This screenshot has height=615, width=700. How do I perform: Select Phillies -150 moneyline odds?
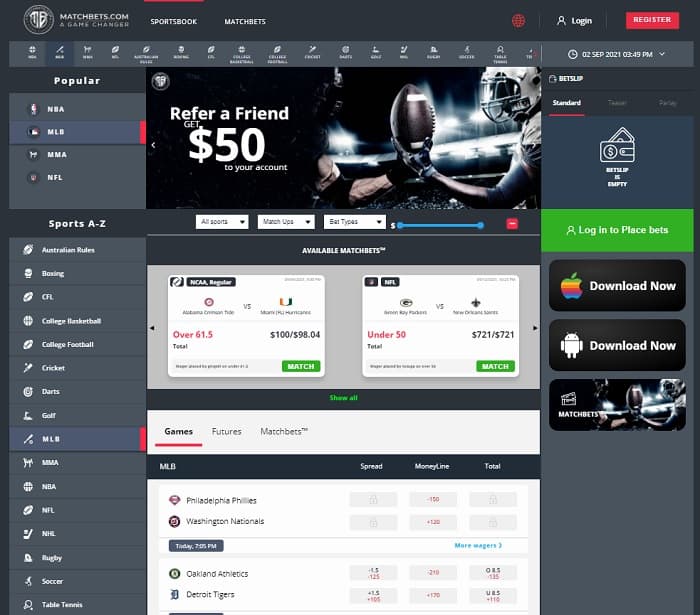click(433, 499)
